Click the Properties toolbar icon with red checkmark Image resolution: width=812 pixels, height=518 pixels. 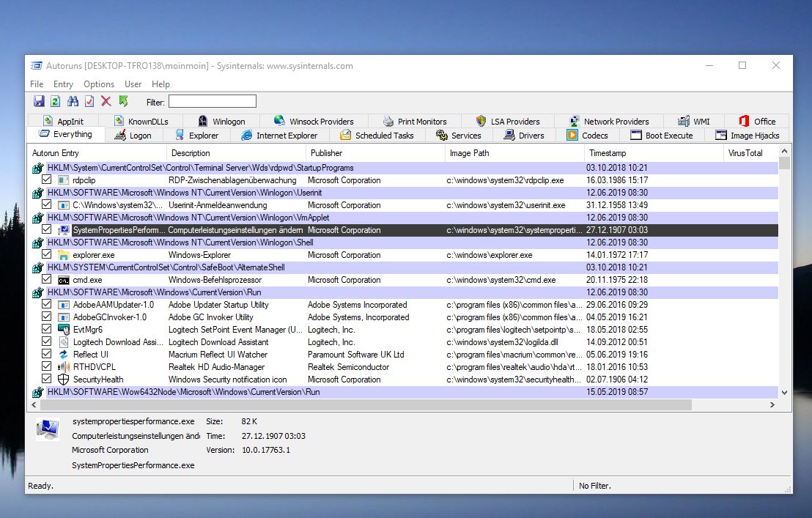(89, 101)
